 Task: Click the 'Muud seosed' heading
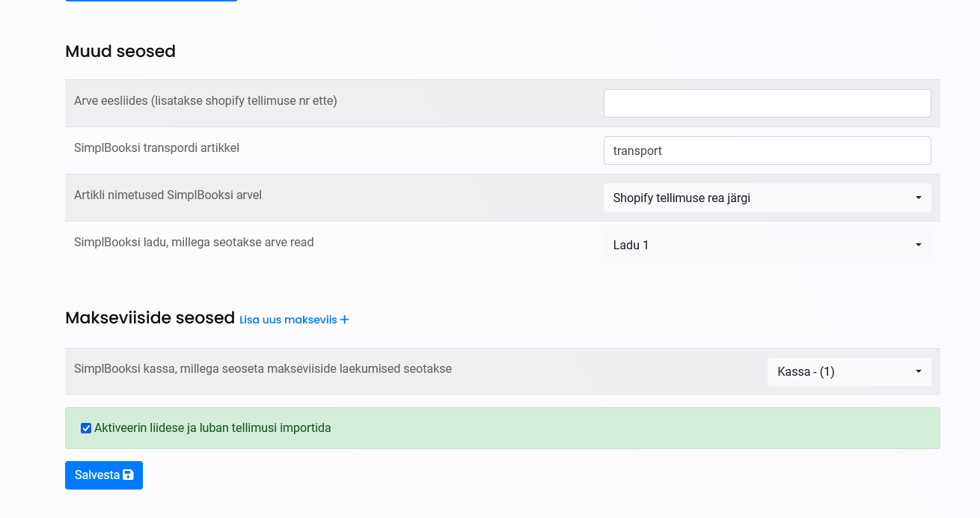coord(120,51)
